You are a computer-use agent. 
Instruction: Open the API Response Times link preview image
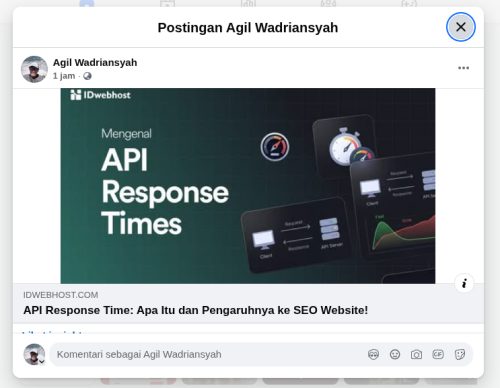(248, 186)
